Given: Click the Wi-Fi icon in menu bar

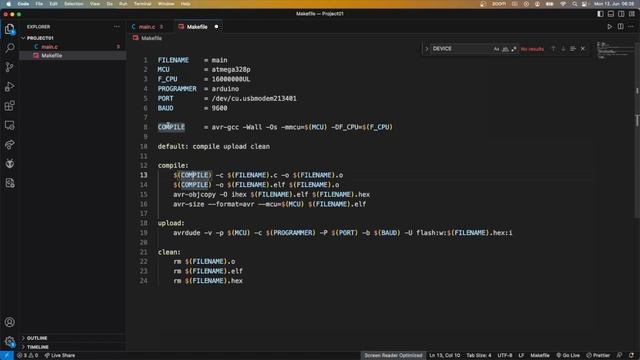Looking at the screenshot, I should point(563,4).
